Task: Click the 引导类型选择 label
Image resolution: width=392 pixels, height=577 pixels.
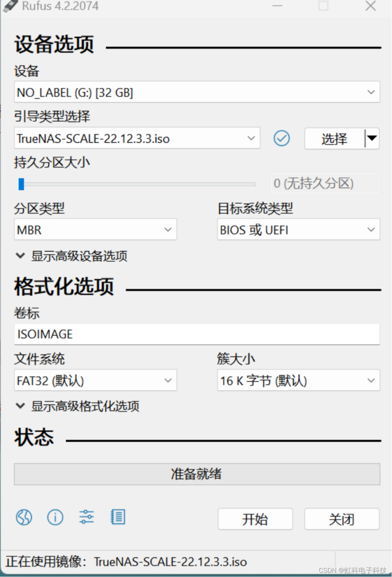Action: [52, 116]
